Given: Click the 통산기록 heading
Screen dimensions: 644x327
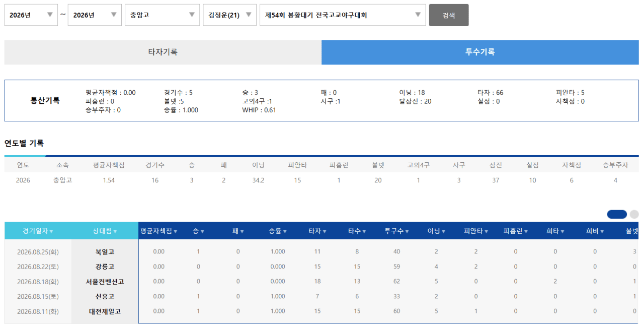Looking at the screenshot, I should [45, 100].
